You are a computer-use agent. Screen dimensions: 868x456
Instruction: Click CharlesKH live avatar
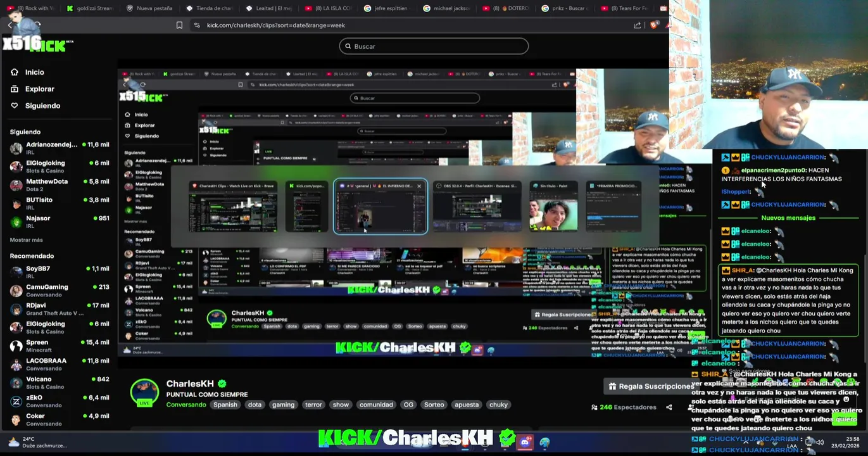click(x=144, y=393)
